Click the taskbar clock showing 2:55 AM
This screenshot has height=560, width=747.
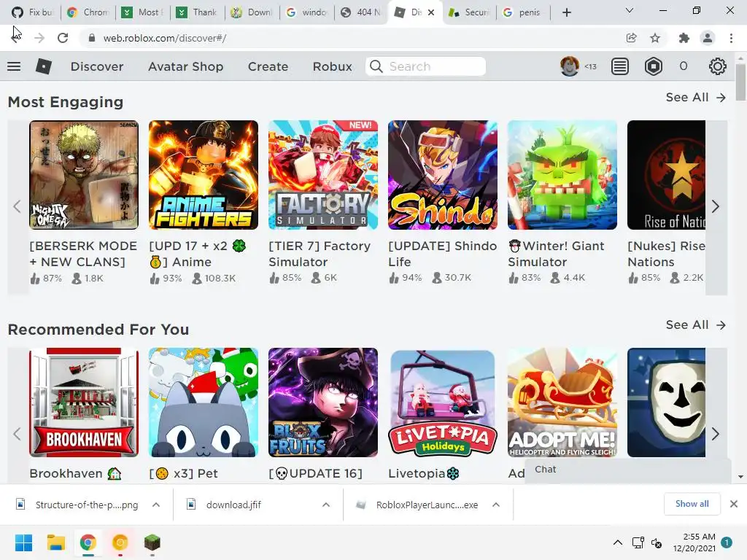tap(694, 542)
